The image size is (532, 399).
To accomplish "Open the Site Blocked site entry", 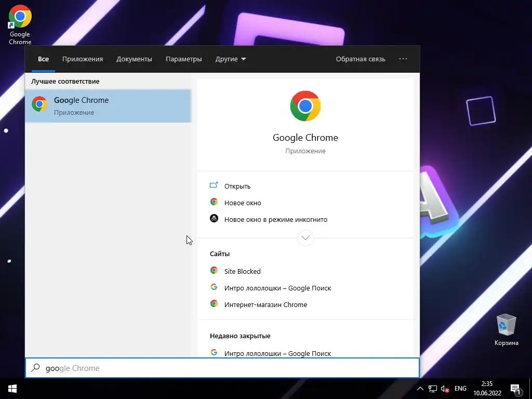I will tap(242, 271).
